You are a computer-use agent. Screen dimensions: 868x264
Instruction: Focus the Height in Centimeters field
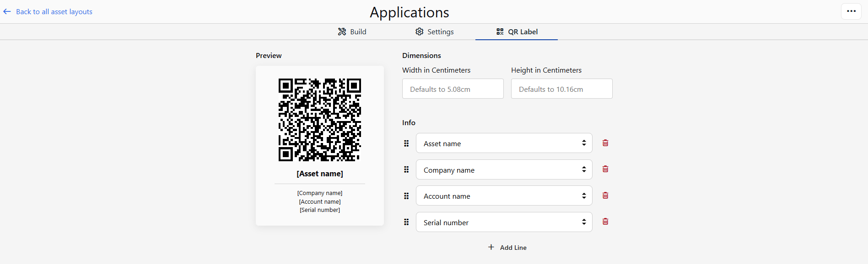(562, 89)
